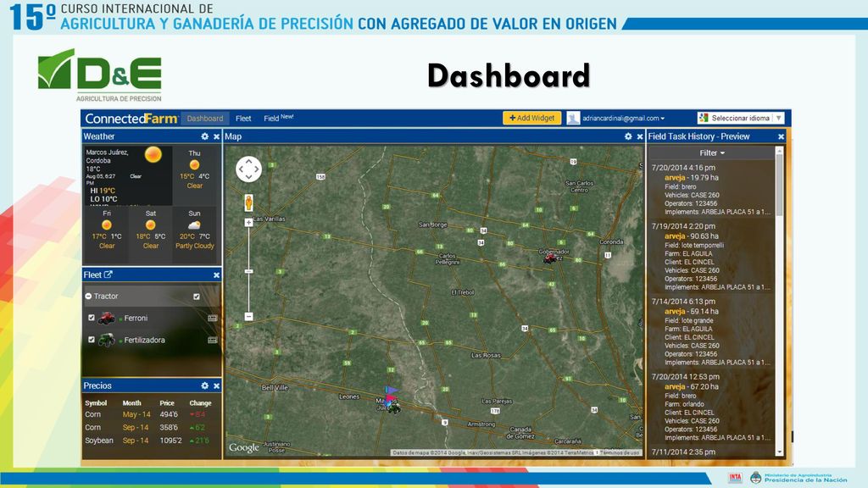Image resolution: width=868 pixels, height=488 pixels.
Task: Open Fleet widget in external view icon
Action: tap(108, 274)
